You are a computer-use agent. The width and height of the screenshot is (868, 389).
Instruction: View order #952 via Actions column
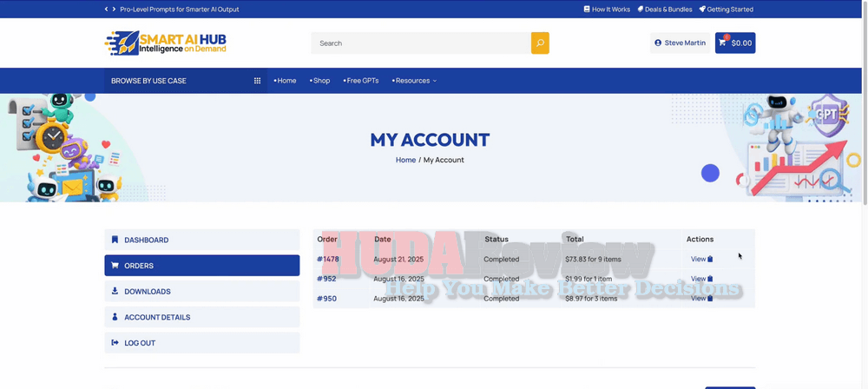pos(701,279)
